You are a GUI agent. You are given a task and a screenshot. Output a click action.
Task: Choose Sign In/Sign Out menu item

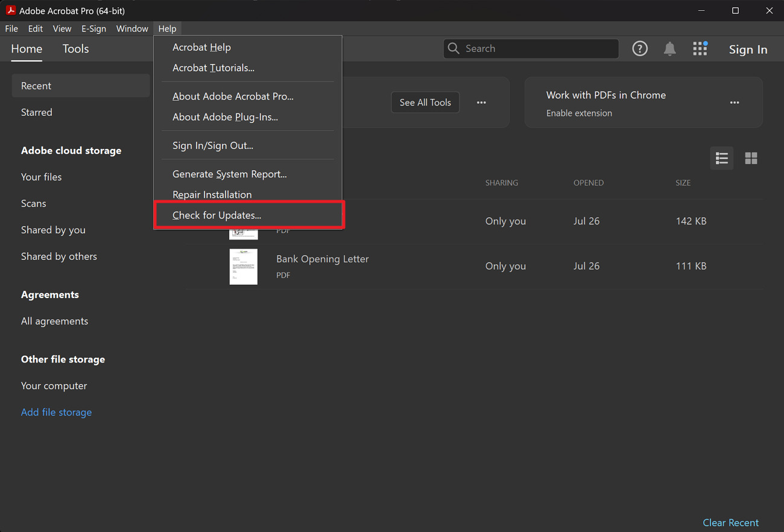(x=248, y=145)
